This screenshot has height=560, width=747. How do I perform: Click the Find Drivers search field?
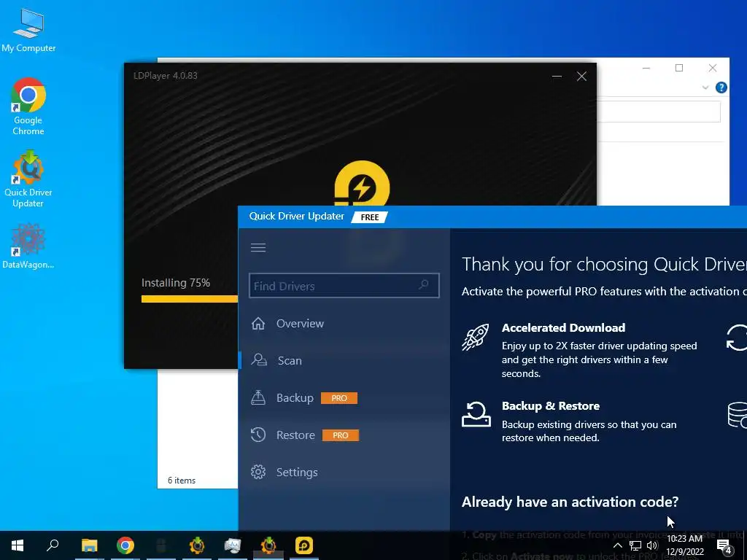pos(344,286)
